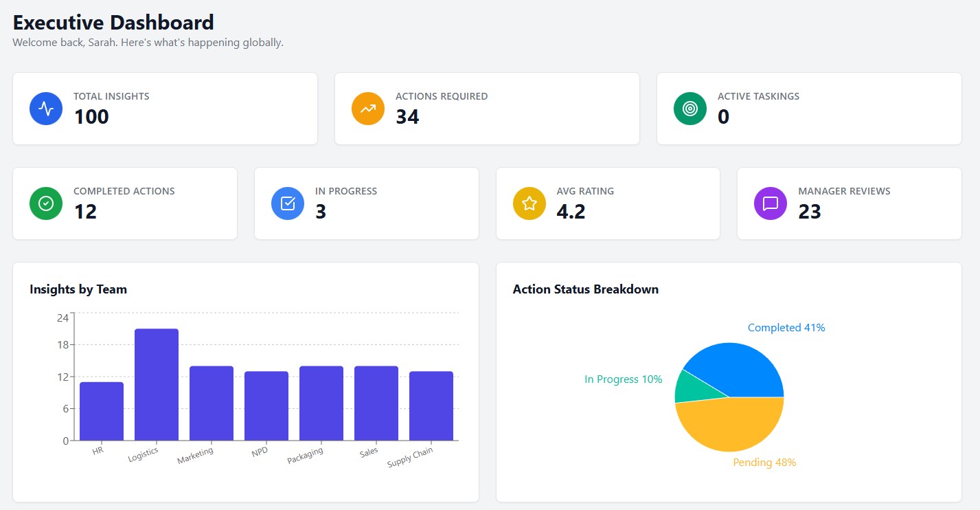Viewport: 980px width, 510px height.
Task: Click the Supply Chain bar
Action: (431, 406)
